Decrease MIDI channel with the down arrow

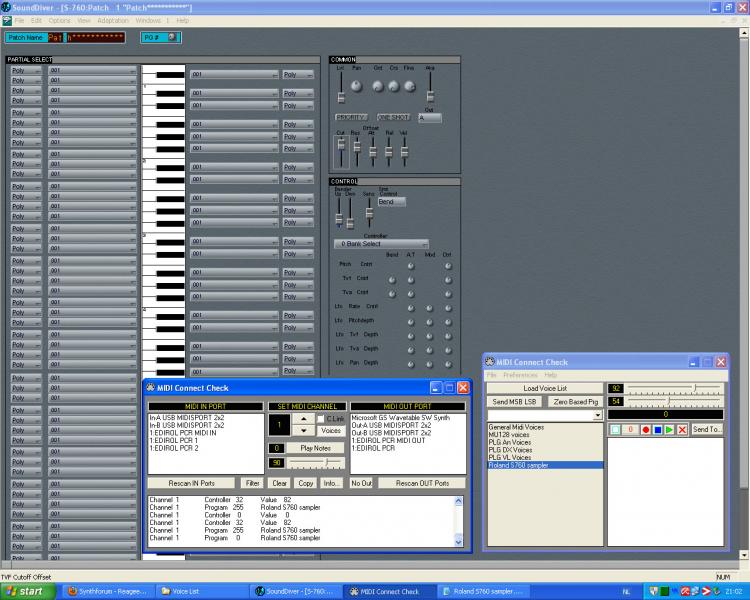(304, 430)
